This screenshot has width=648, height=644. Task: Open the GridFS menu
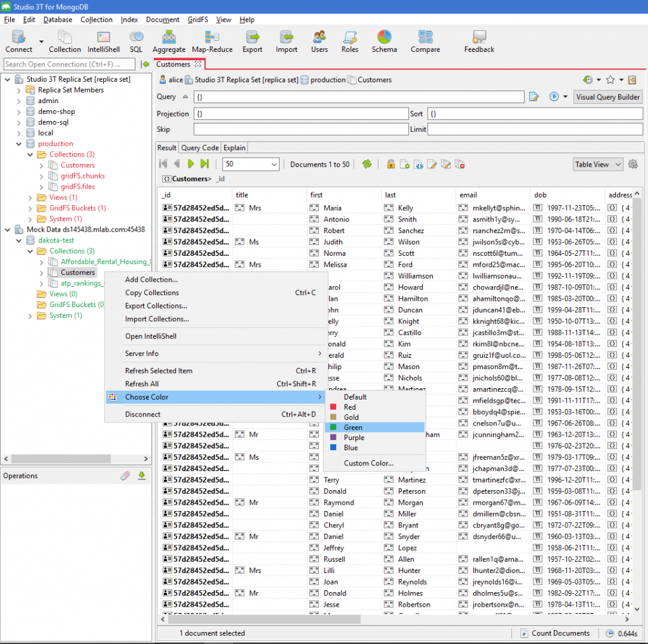[198, 20]
